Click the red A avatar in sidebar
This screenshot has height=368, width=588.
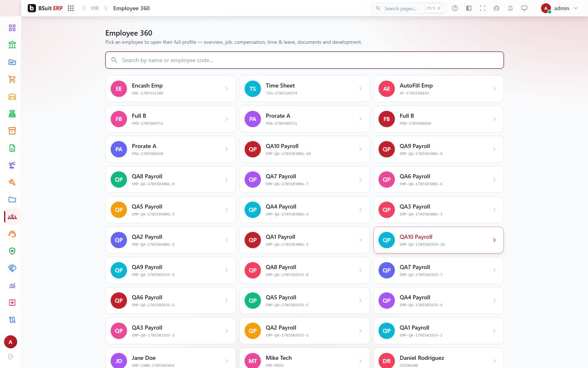[x=11, y=342]
